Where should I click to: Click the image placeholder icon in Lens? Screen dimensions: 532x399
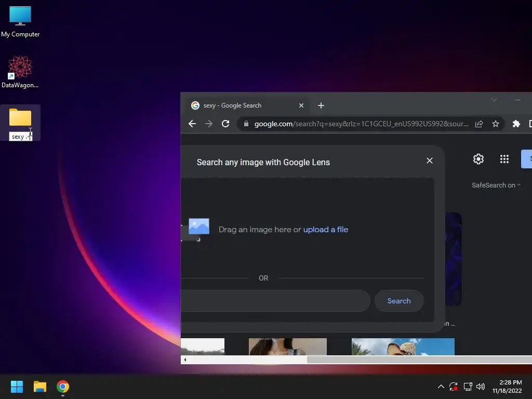[199, 227]
